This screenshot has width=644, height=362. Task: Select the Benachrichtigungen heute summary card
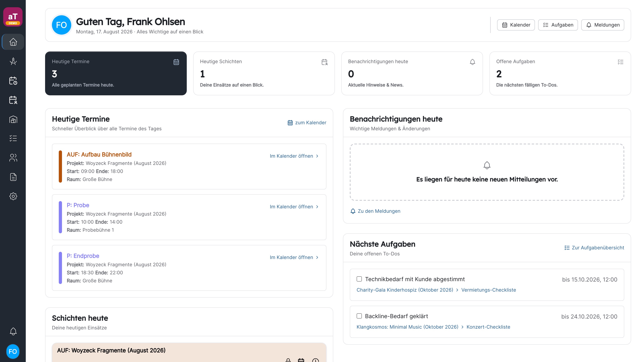pos(412,73)
